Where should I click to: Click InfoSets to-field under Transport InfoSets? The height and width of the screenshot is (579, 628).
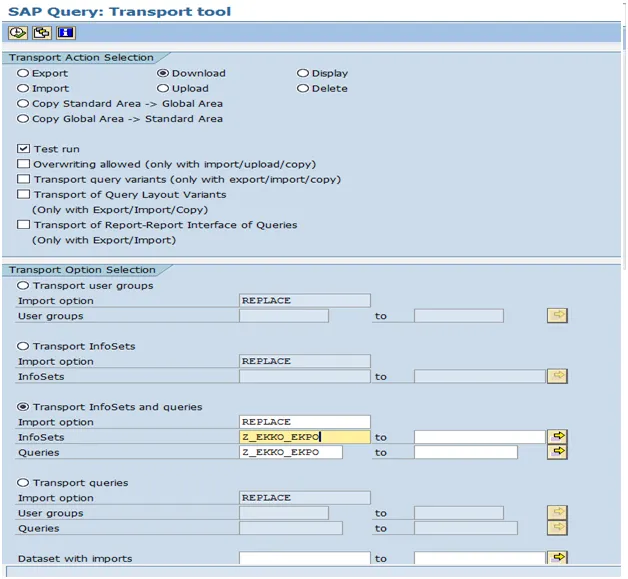(x=480, y=376)
